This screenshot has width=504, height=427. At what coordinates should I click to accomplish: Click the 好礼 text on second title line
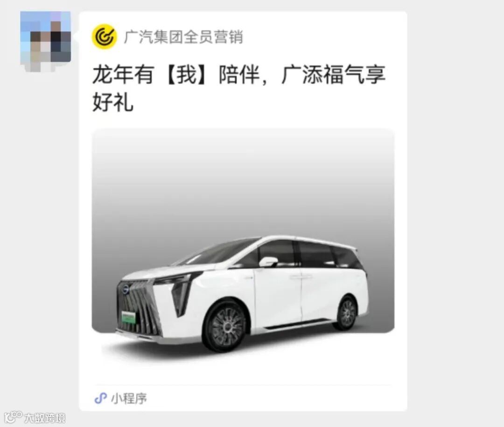point(113,102)
